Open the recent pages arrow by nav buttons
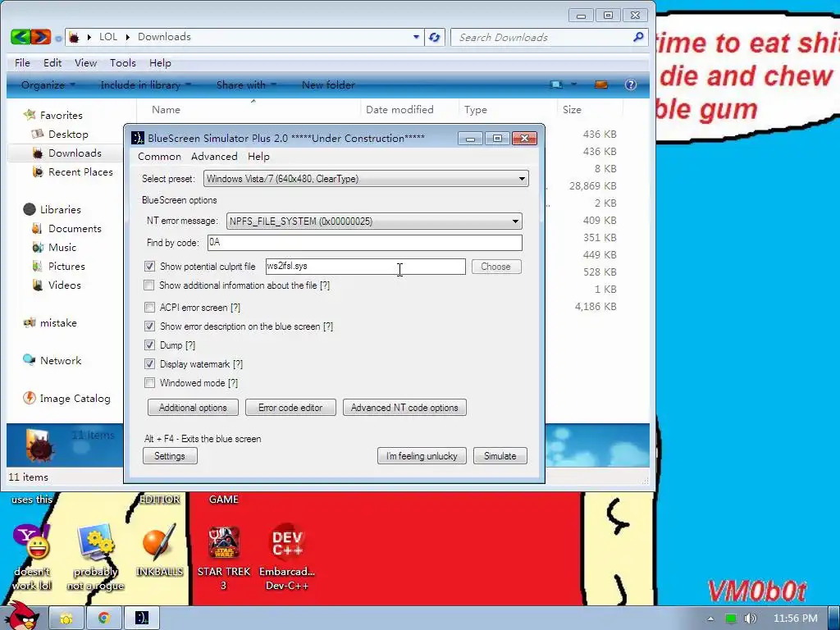The image size is (840, 630). pos(58,38)
